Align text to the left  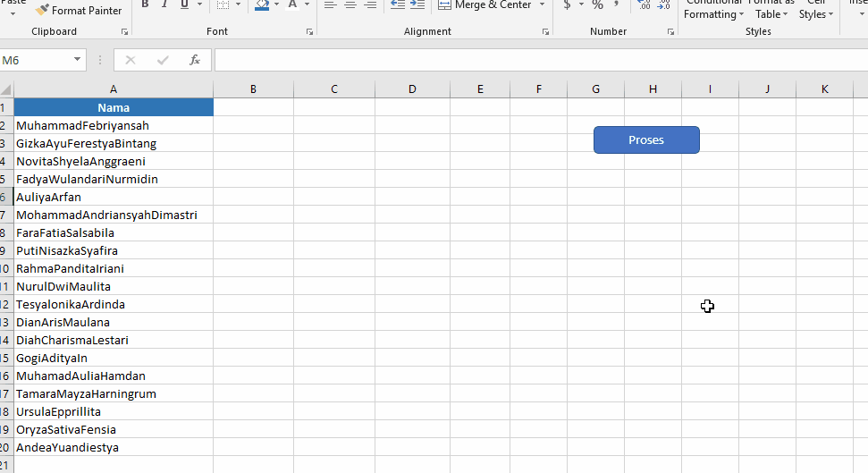[x=331, y=4]
